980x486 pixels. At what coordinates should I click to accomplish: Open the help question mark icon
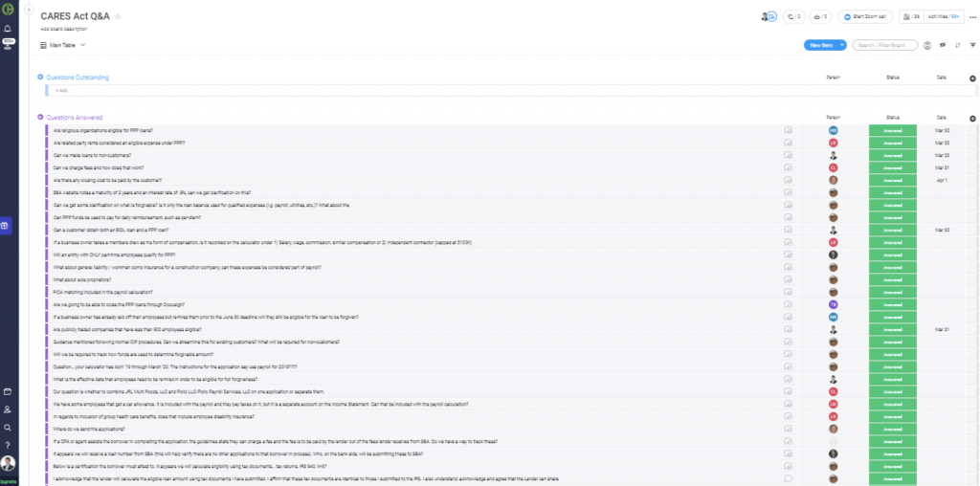[x=8, y=446]
